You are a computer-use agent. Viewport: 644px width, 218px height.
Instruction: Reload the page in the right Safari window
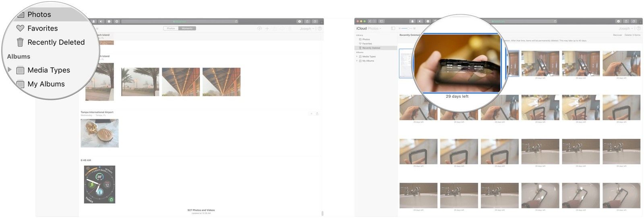(x=555, y=21)
